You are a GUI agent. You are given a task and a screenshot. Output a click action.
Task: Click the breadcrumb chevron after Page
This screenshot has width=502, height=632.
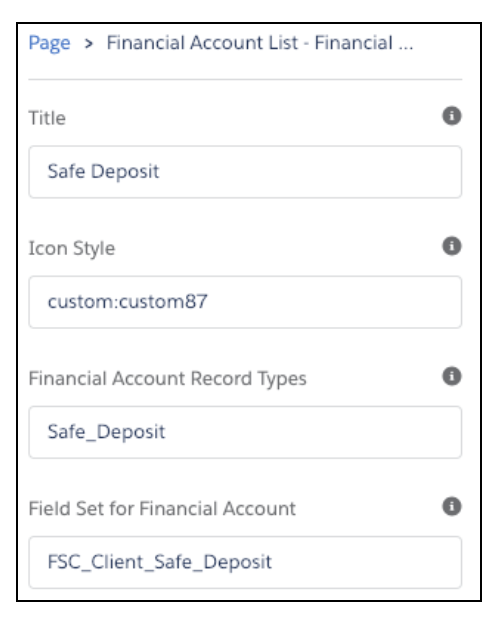[x=89, y=44]
